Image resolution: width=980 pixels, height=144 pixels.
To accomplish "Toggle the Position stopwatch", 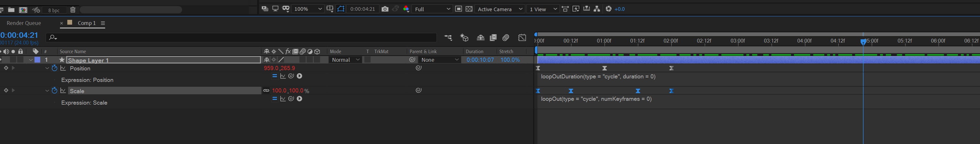I will pyautogui.click(x=54, y=68).
